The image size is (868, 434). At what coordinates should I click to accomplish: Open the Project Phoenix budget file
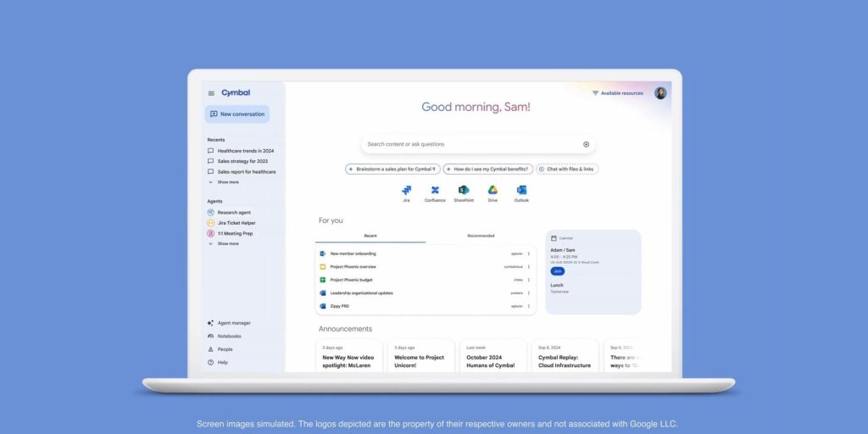(351, 280)
